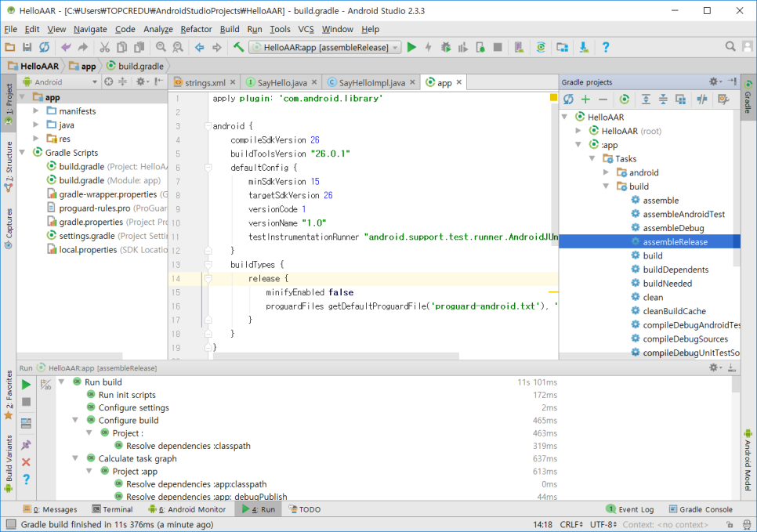Image resolution: width=757 pixels, height=532 pixels.
Task: Open run configuration dropdown HelloAAR:app
Action: pyautogui.click(x=325, y=47)
